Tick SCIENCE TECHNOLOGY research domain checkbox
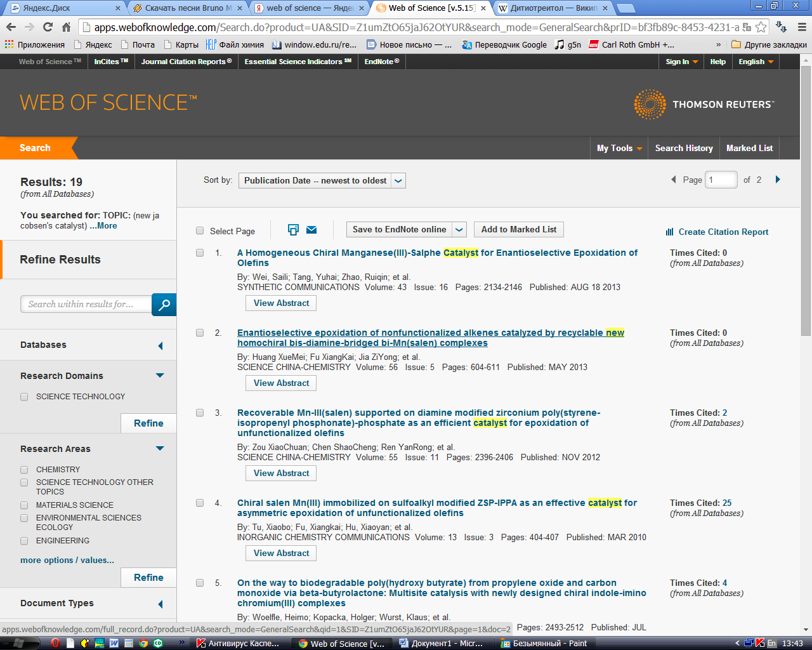This screenshot has width=812, height=650. tap(24, 397)
